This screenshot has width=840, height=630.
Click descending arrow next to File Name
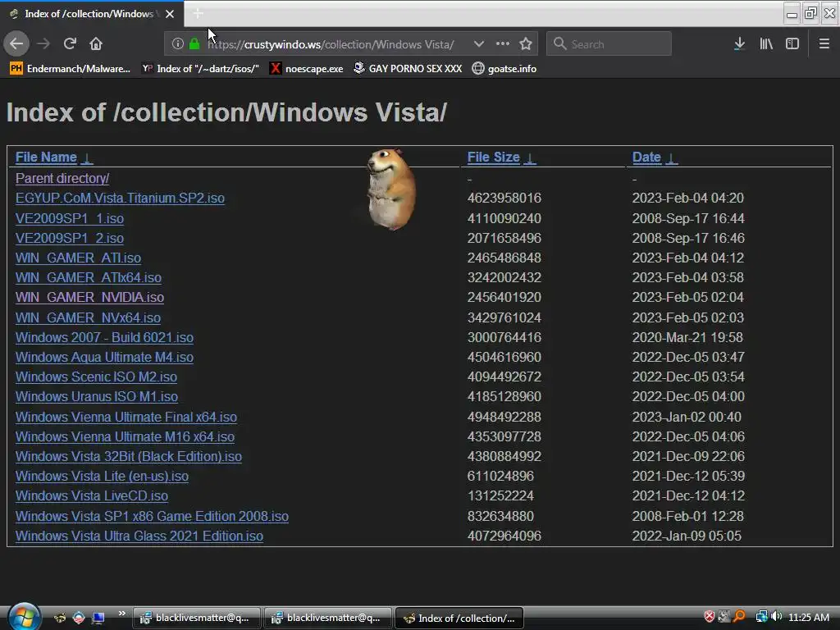87,158
